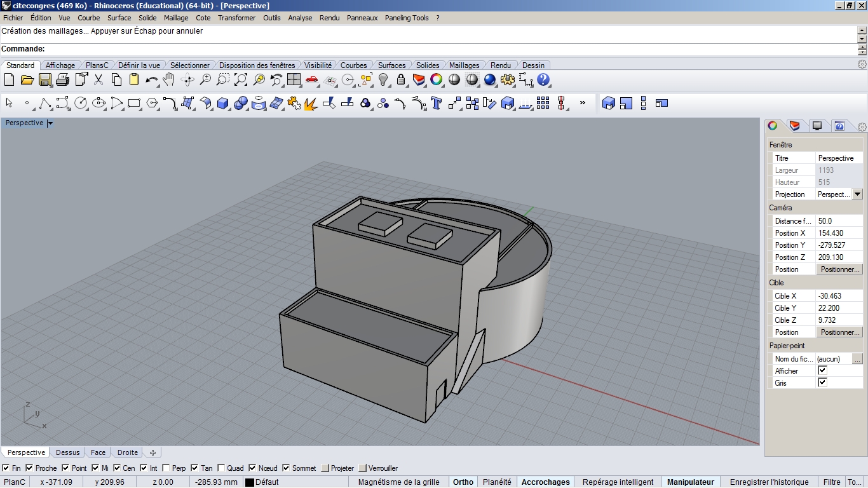Click the Undo arrow icon
Screen dimensions: 868x488
[151, 79]
